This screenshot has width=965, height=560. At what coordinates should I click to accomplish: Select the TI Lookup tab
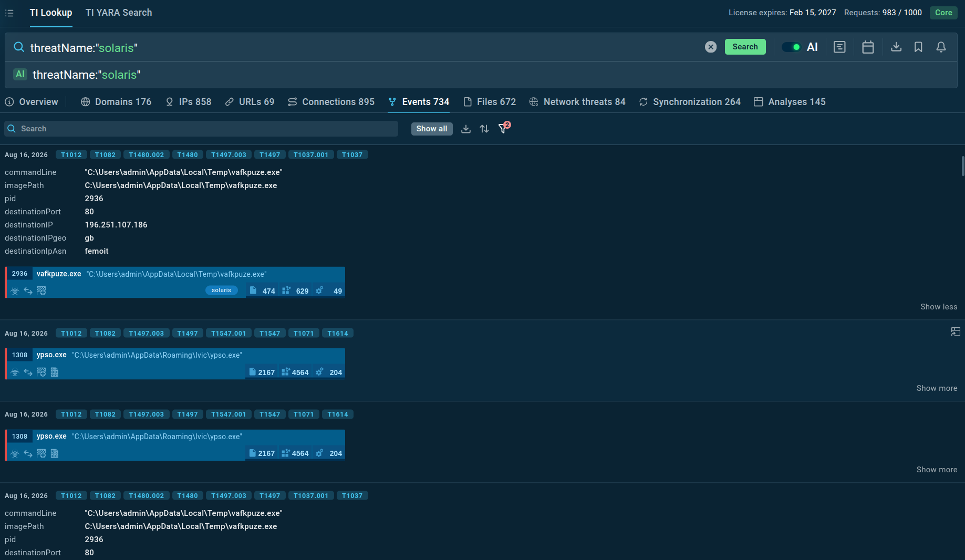(51, 13)
